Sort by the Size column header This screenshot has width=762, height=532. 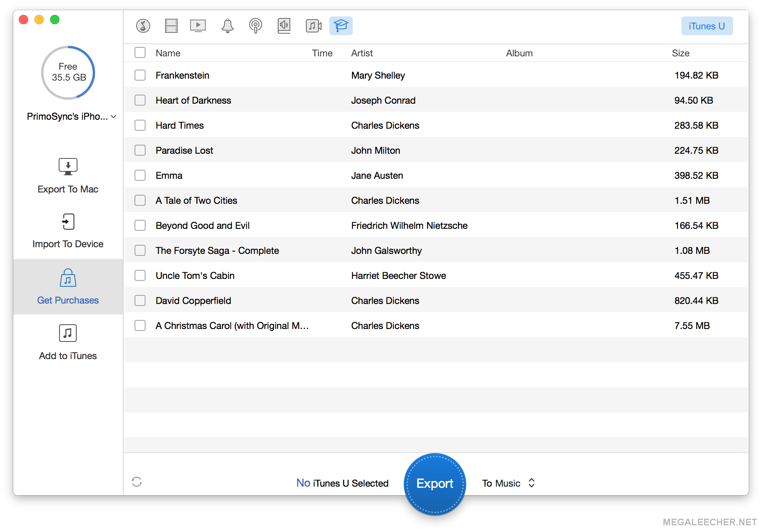[681, 53]
